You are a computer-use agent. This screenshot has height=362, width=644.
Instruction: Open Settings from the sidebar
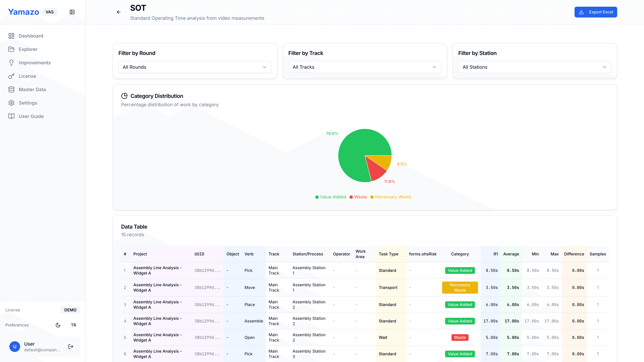(28, 103)
